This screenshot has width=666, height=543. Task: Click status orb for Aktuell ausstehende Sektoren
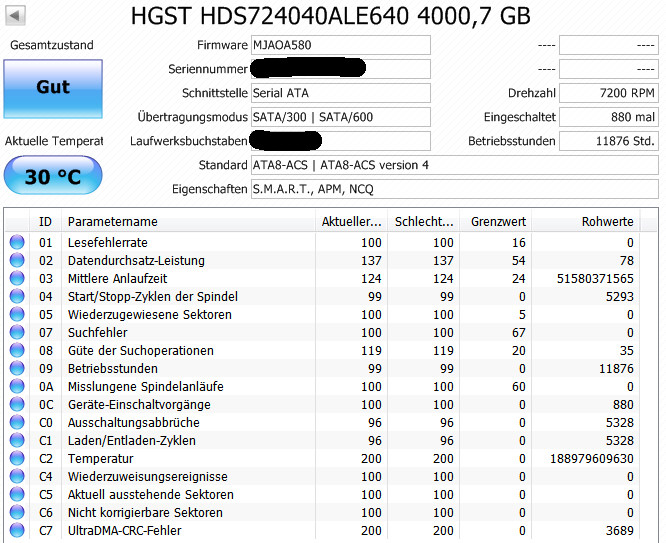[17, 495]
